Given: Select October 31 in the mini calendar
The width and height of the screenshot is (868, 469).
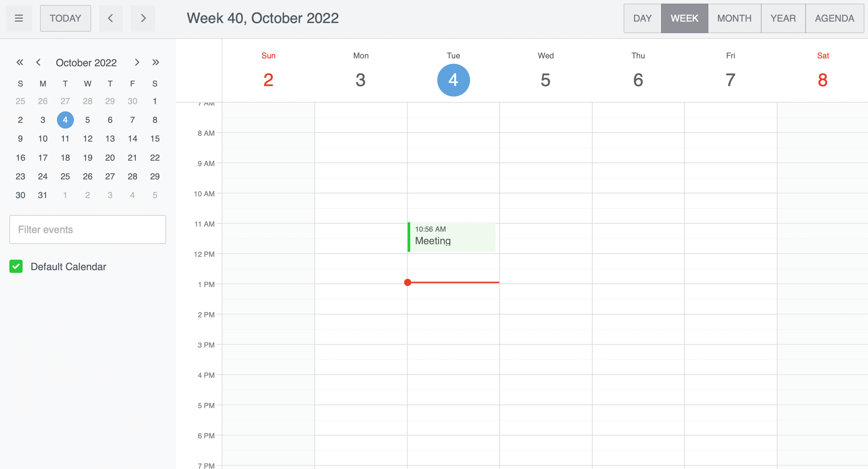Looking at the screenshot, I should click(43, 195).
